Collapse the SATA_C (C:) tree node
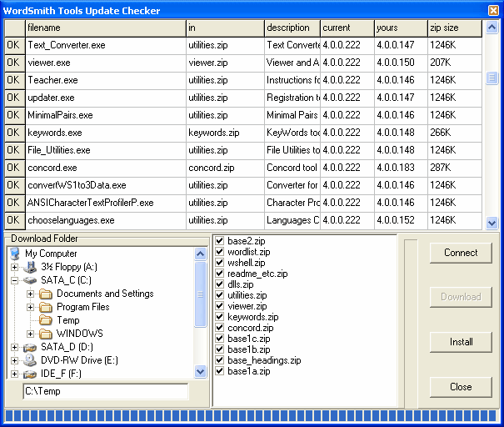Viewport: 504px width, 427px height. coord(14,280)
